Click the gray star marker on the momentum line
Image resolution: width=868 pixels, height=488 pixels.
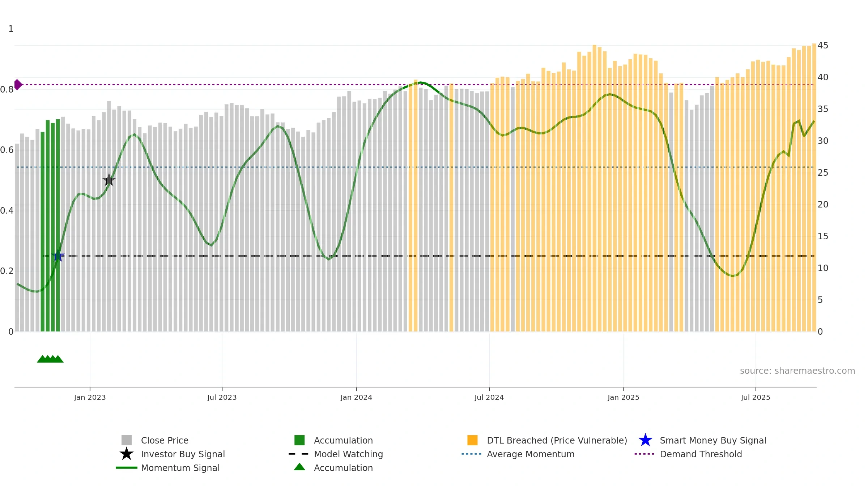coord(109,180)
